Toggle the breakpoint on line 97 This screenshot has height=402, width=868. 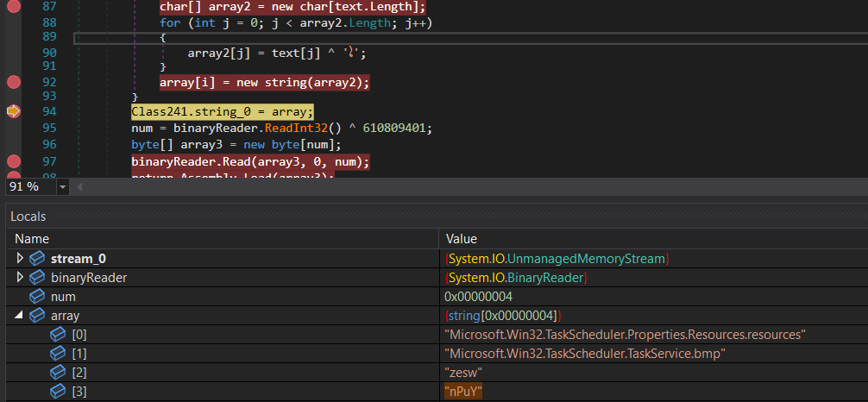(13, 161)
